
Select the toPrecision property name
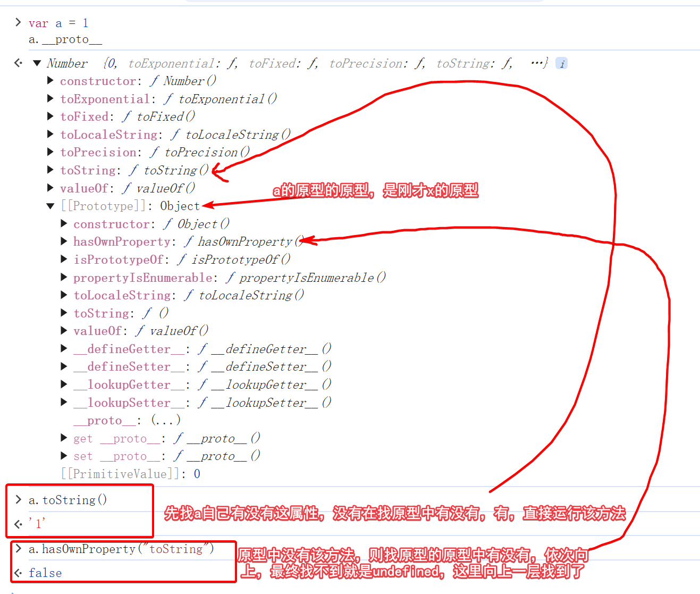98,152
